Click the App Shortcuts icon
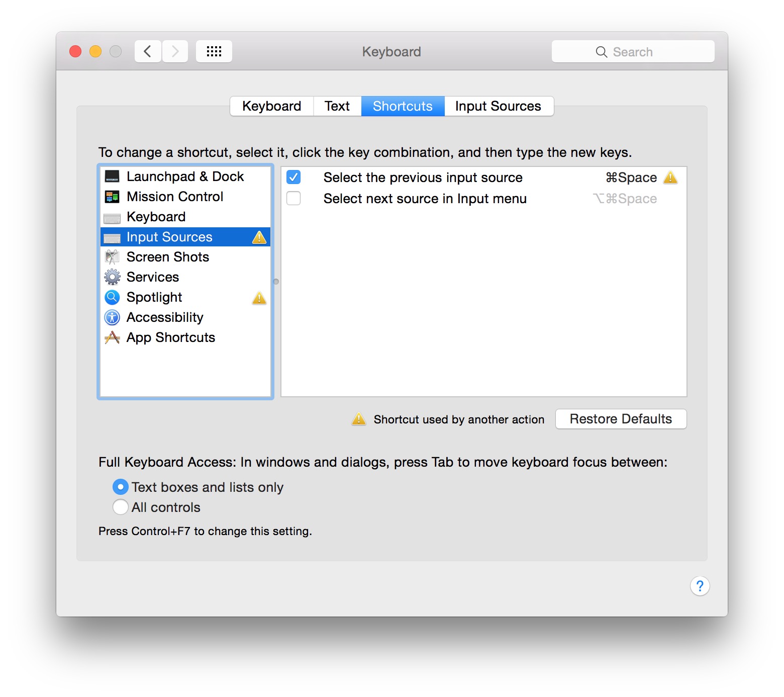Screen dimensions: 784x697 click(112, 337)
